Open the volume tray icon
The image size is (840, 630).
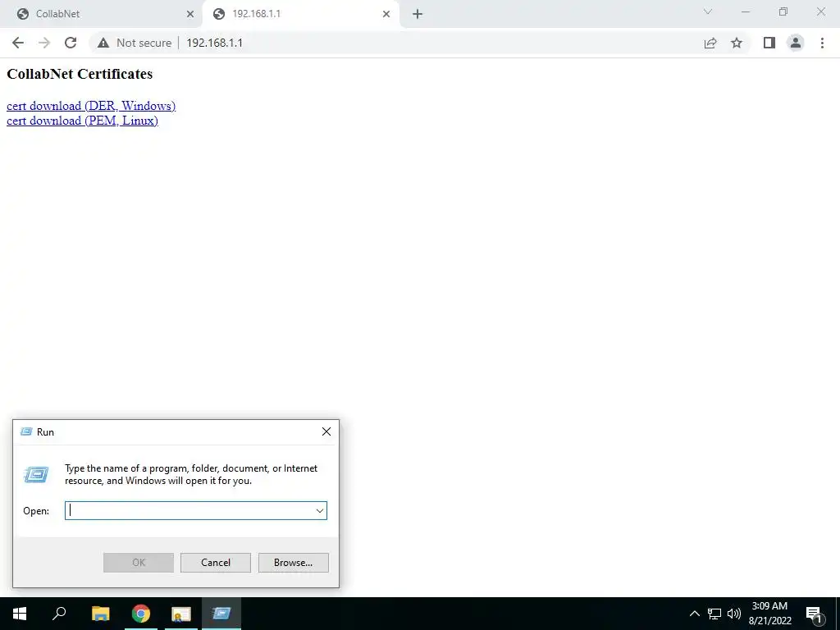(x=734, y=614)
